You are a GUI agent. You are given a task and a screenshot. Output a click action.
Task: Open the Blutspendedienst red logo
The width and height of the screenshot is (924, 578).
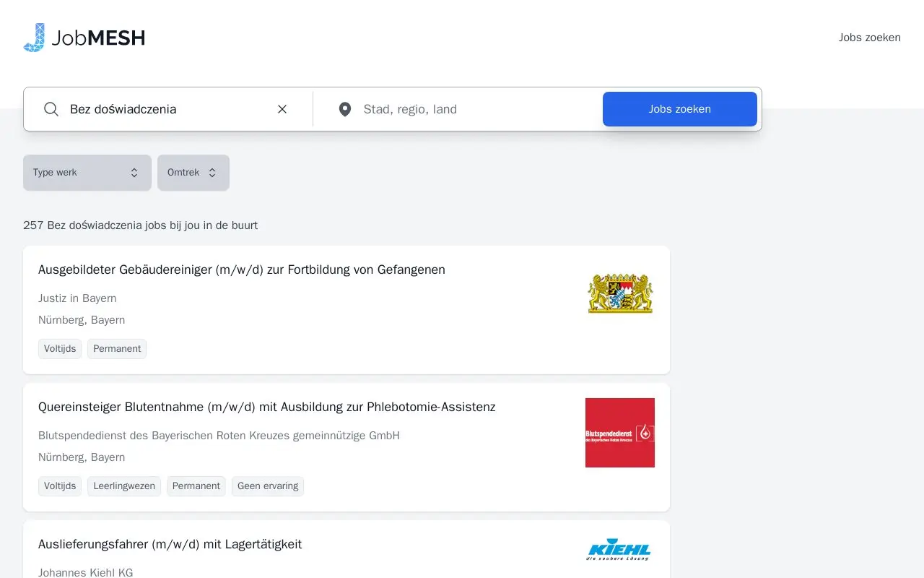[620, 433]
